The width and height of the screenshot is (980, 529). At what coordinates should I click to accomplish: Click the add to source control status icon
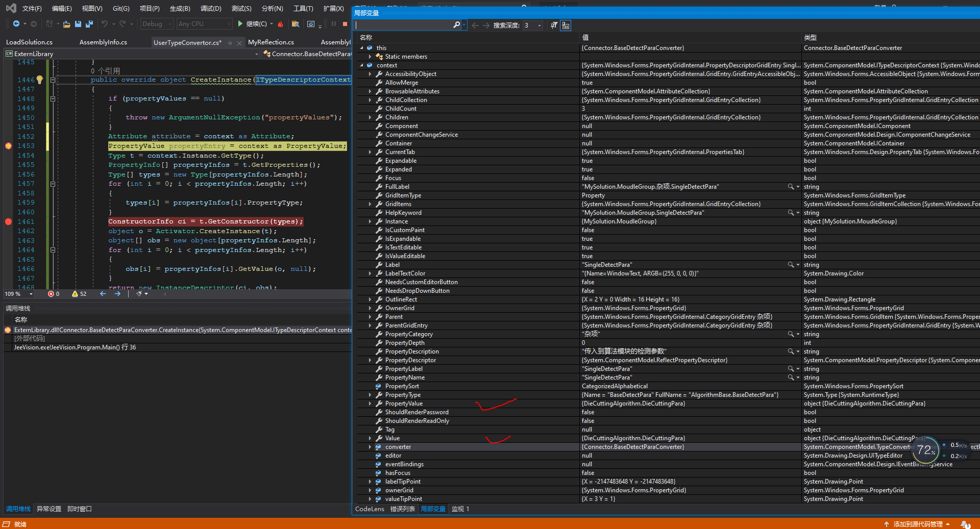coord(887,524)
